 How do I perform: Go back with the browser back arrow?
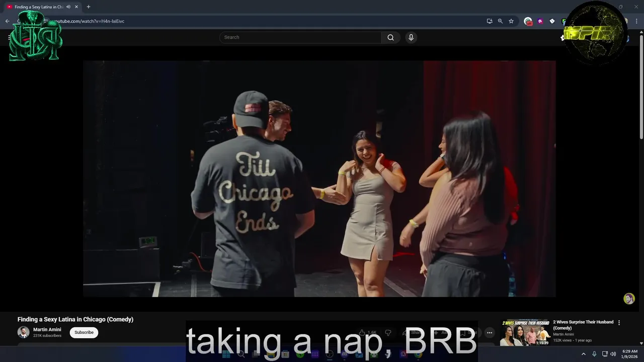pos(7,21)
